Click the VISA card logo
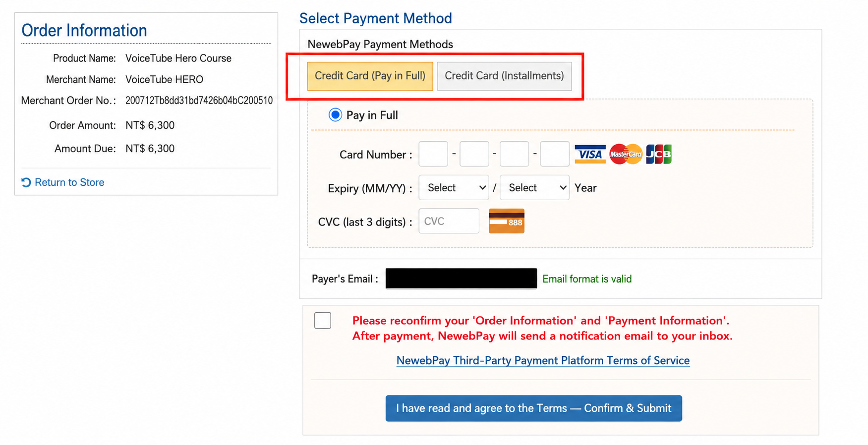868x445 pixels. [x=590, y=154]
